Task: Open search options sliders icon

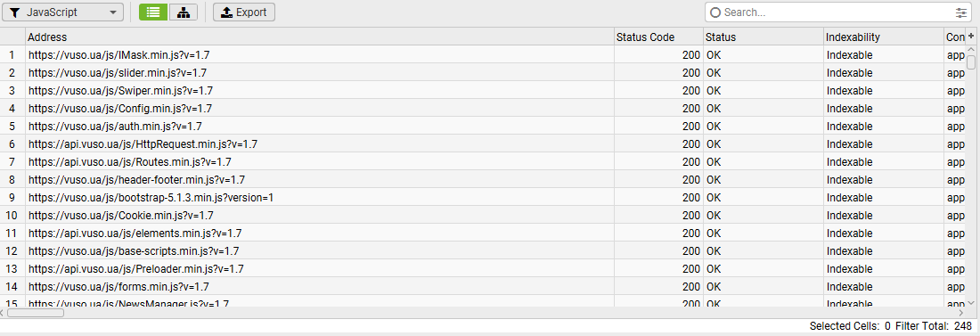Action: tap(960, 12)
